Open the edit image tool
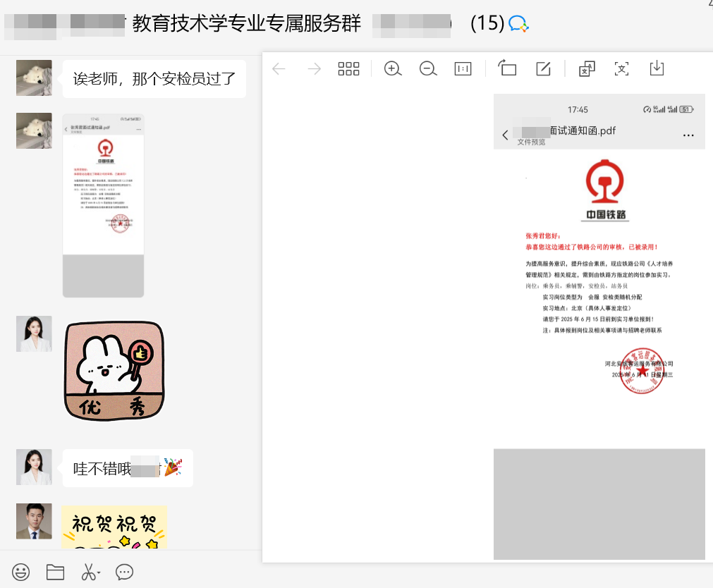Image resolution: width=713 pixels, height=588 pixels. tap(543, 68)
